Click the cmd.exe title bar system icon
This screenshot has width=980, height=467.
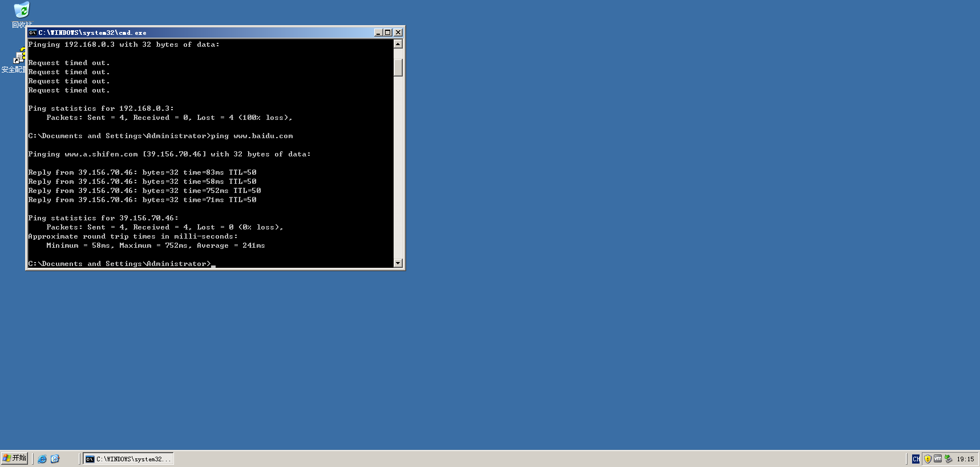point(33,33)
